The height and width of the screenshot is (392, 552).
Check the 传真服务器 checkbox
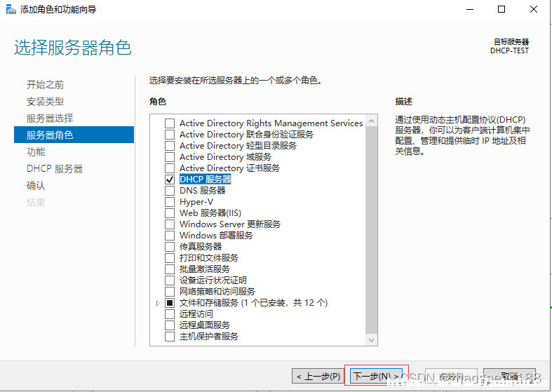tap(170, 247)
